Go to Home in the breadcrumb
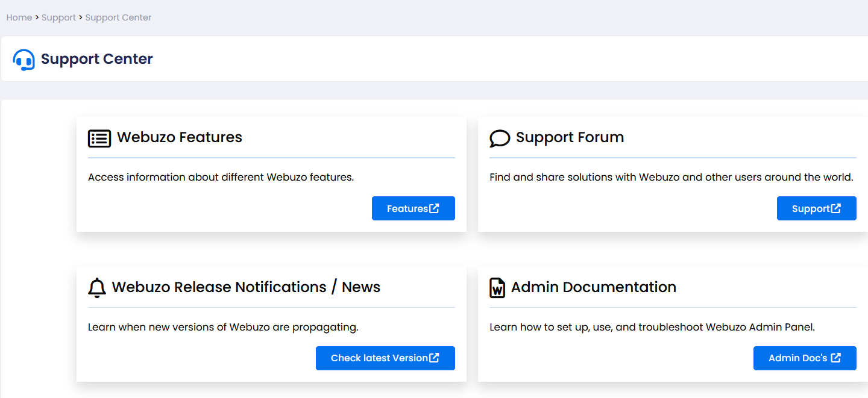Screen dimensions: 868x398 click(x=19, y=17)
